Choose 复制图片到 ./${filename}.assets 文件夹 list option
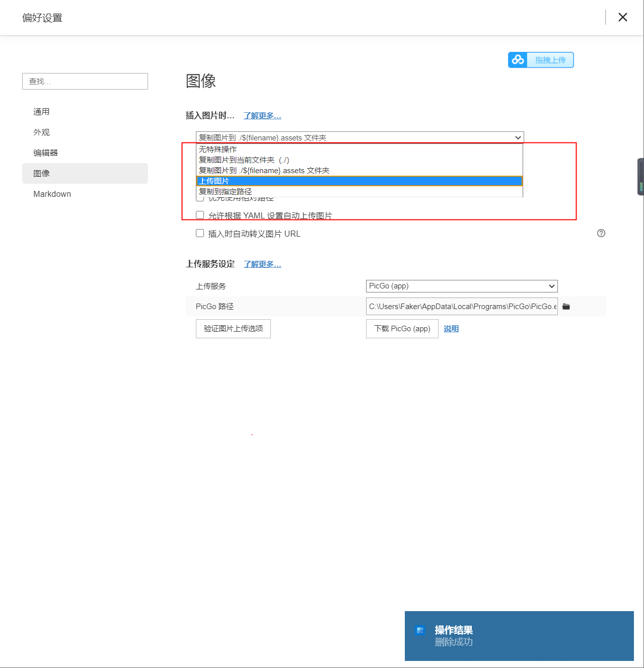The height and width of the screenshot is (668, 644). pos(360,171)
